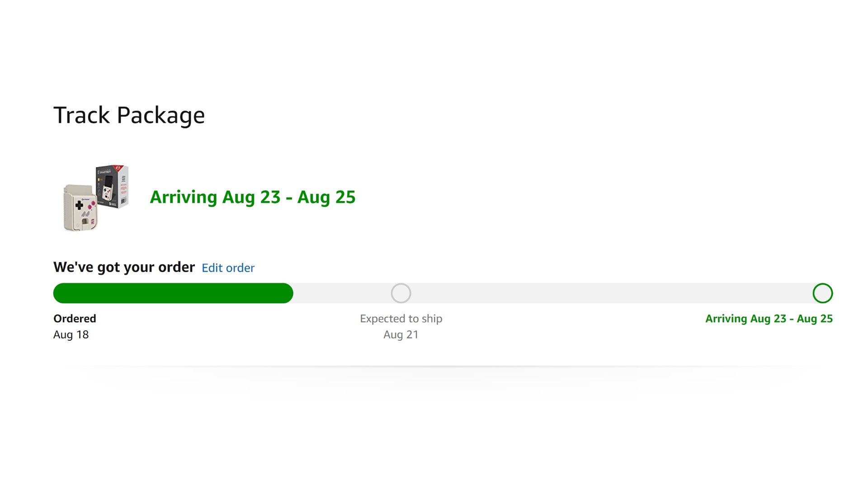Screen dimensions: 868x488
Task: Click the Edit order link
Action: (228, 268)
